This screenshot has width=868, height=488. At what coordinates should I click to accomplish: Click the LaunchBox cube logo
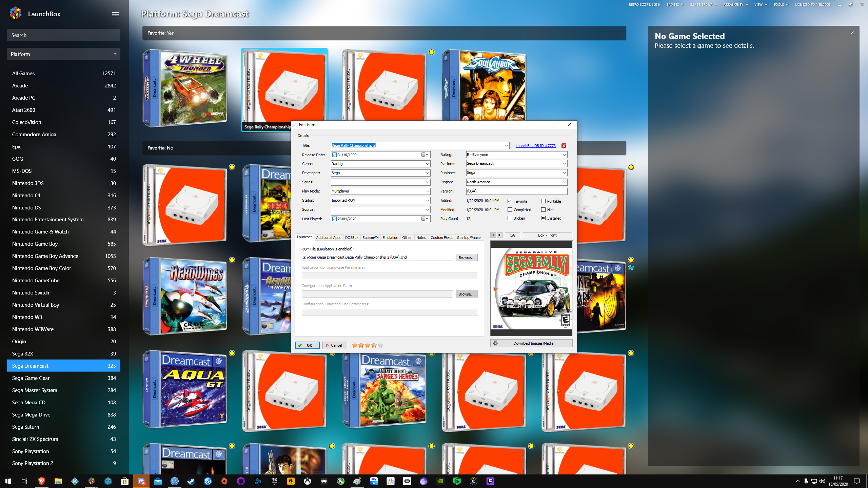point(16,14)
